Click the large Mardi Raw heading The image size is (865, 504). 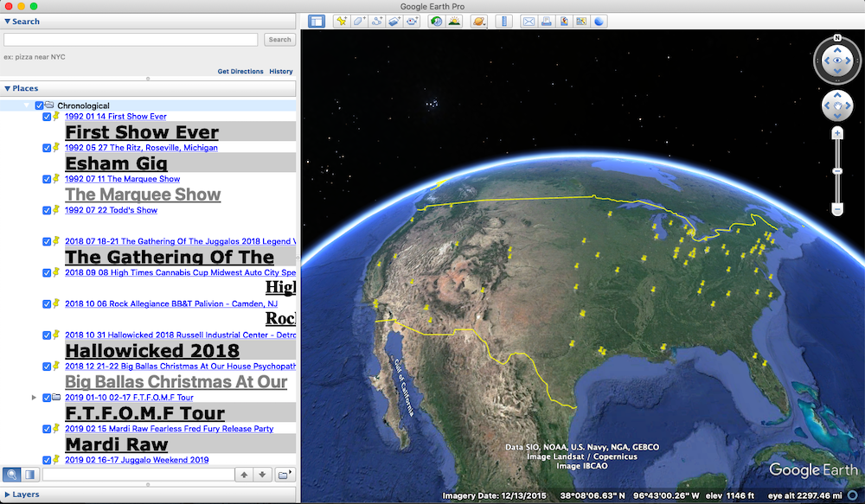(x=117, y=444)
